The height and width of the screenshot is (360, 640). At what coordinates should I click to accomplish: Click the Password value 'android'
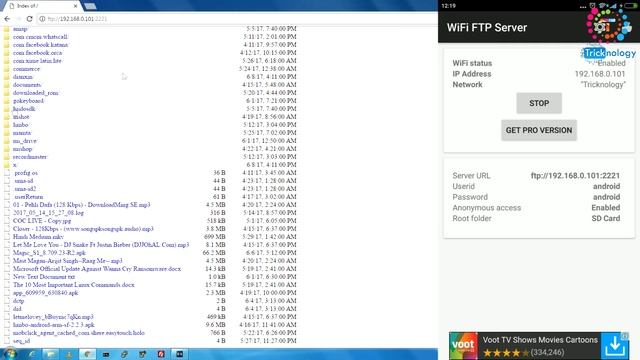(607, 197)
